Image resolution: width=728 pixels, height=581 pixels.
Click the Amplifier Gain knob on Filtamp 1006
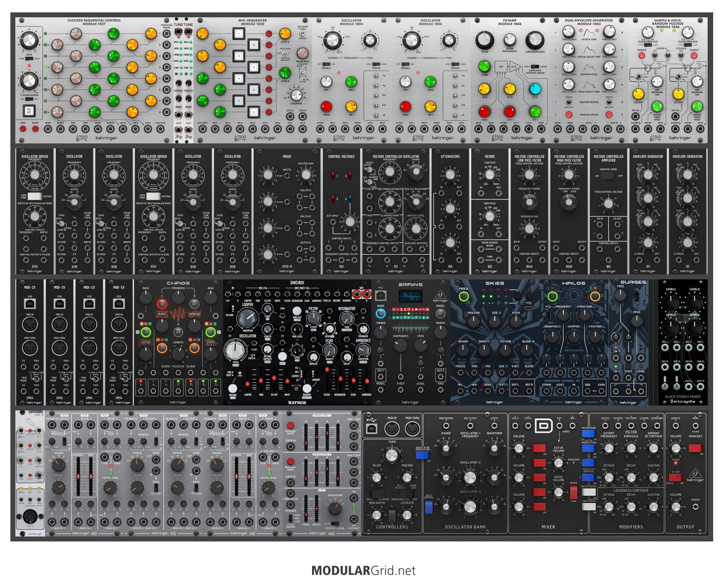tap(535, 40)
